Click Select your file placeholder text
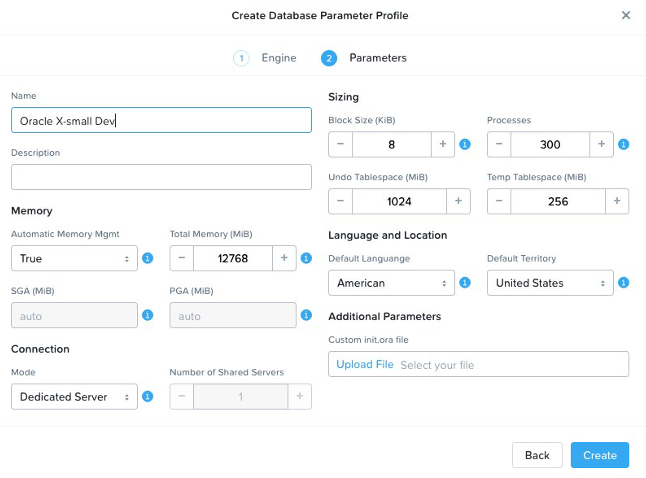 (x=437, y=365)
